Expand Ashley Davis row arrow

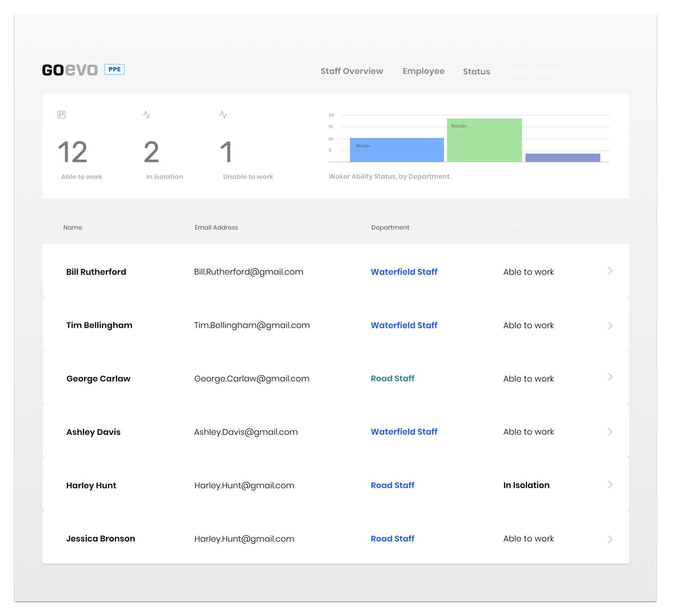point(610,432)
